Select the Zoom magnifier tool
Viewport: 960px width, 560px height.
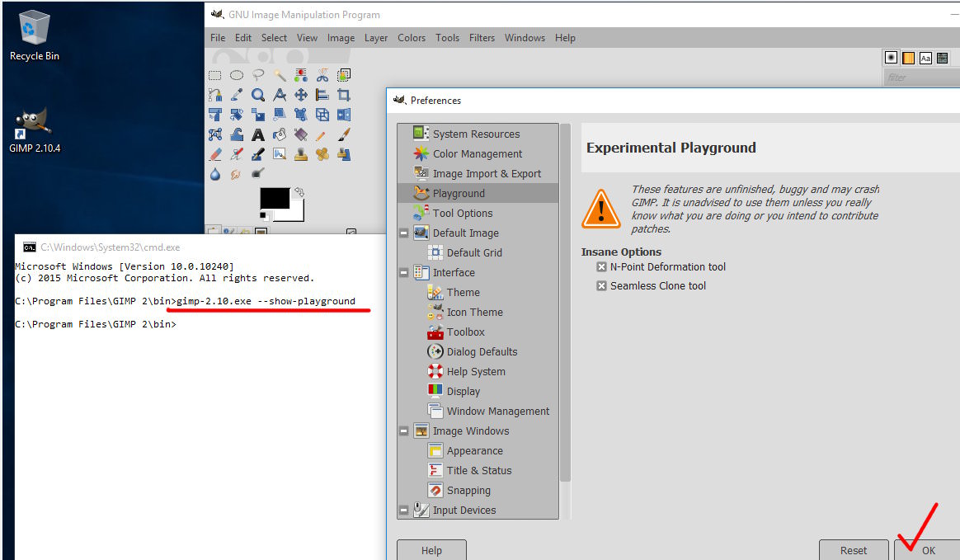(258, 95)
